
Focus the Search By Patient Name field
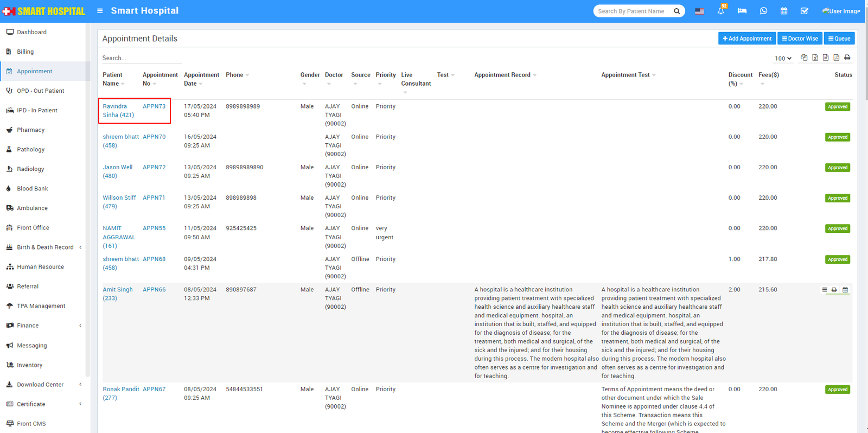pos(633,11)
